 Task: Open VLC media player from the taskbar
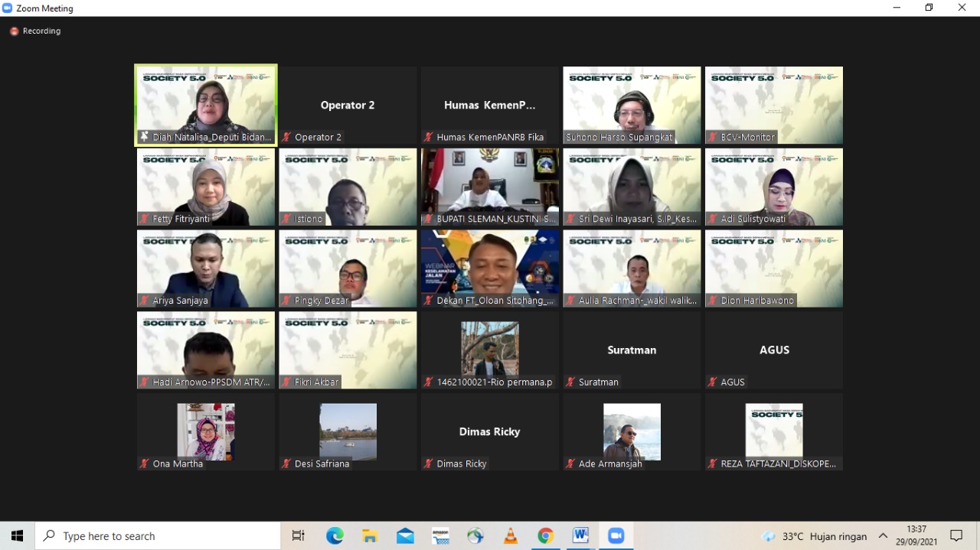click(510, 535)
